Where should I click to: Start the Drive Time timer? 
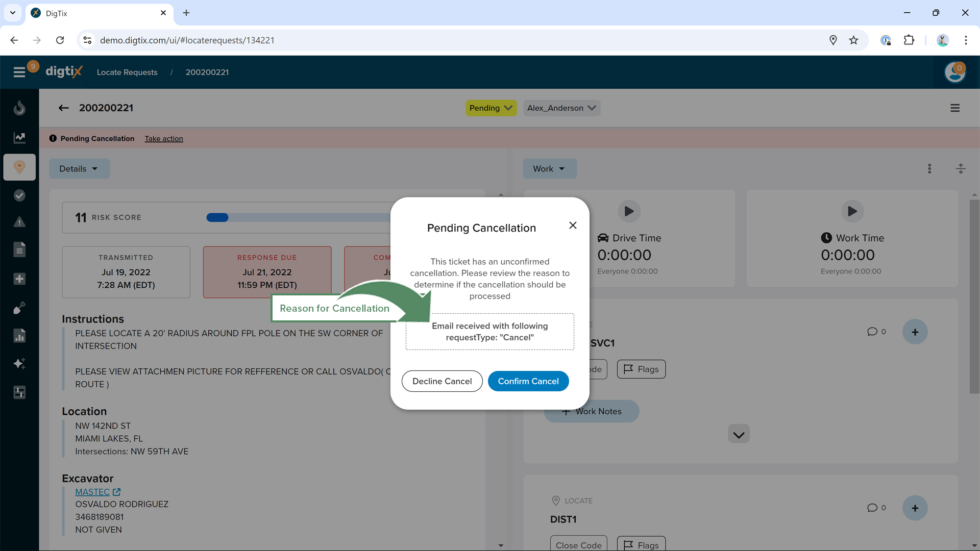[629, 211]
